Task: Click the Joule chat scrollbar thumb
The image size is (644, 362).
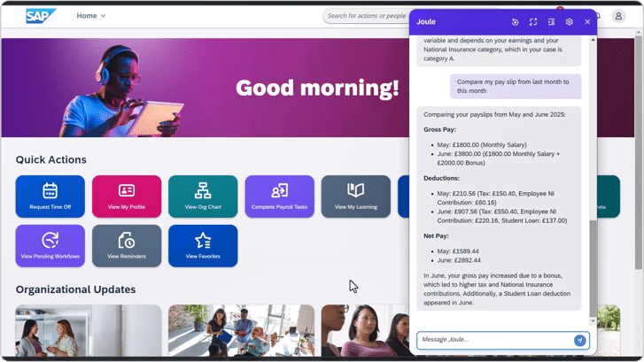Action: pyautogui.click(x=593, y=269)
